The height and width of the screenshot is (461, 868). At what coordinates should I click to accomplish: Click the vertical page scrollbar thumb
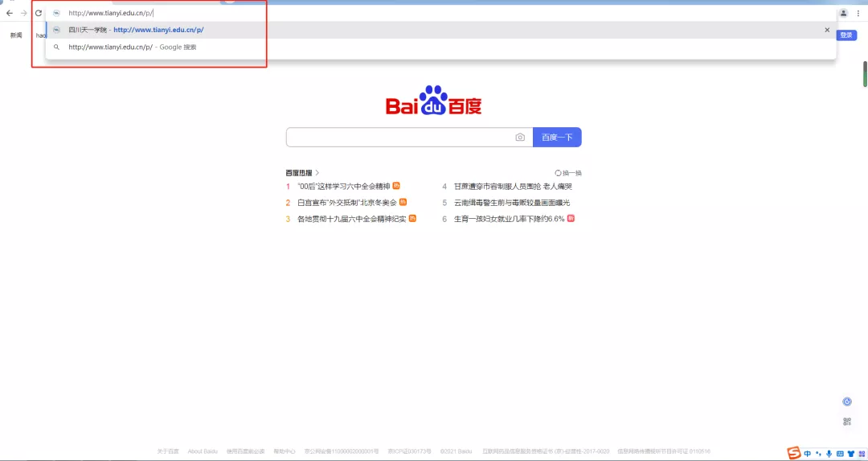pyautogui.click(x=865, y=74)
